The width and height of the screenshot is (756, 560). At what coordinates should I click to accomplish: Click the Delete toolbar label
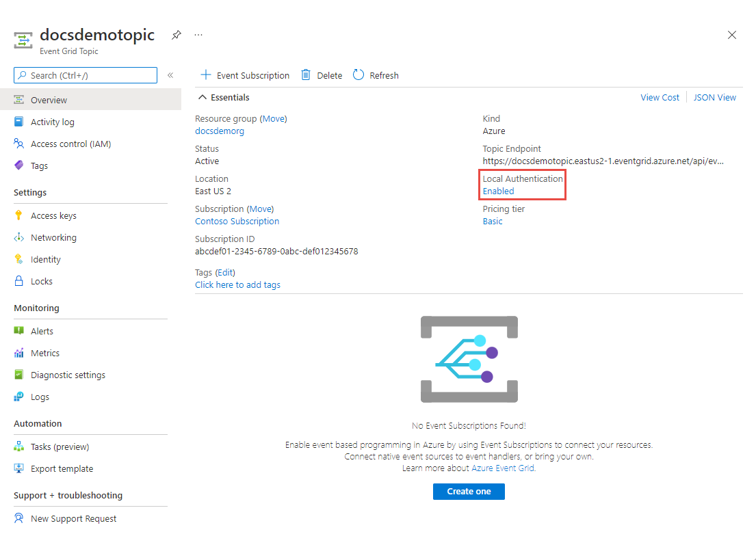[329, 76]
